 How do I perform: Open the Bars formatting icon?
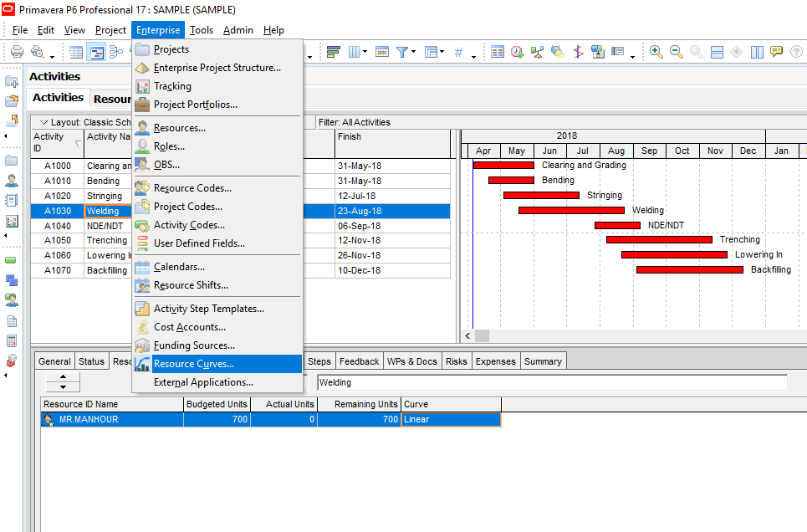pos(334,52)
